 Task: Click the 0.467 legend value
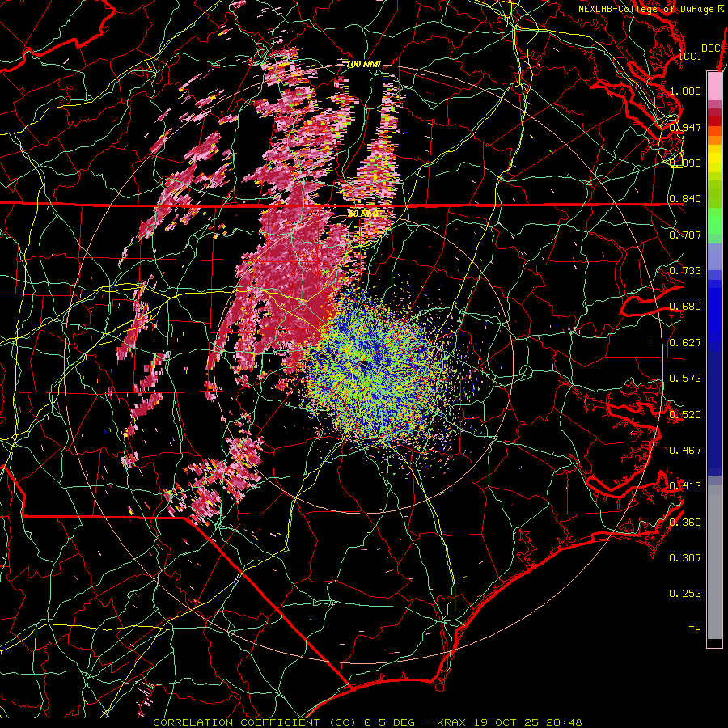(x=685, y=451)
